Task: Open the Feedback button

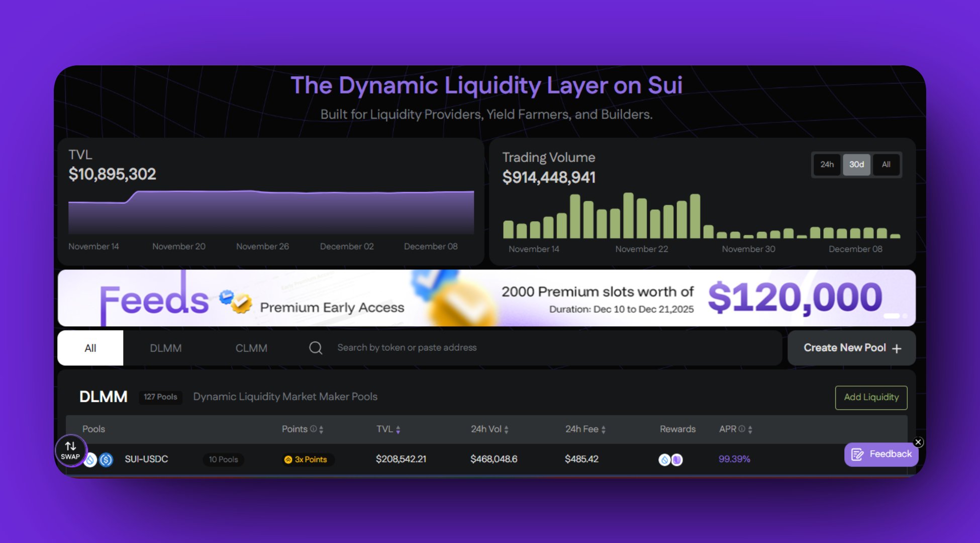Action: [x=881, y=455]
